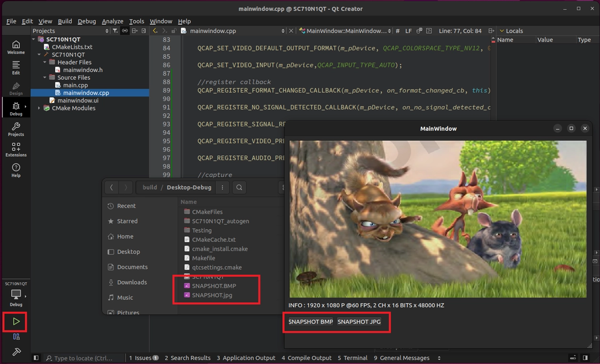The width and height of the screenshot is (600, 364).
Task: Build project with the hammer icon
Action: (16, 352)
